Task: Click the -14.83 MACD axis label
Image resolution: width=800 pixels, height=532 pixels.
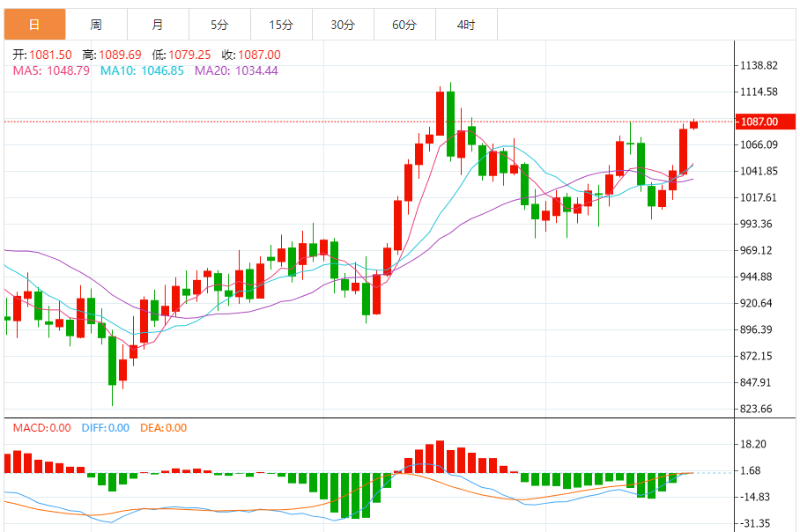Action: (x=756, y=497)
